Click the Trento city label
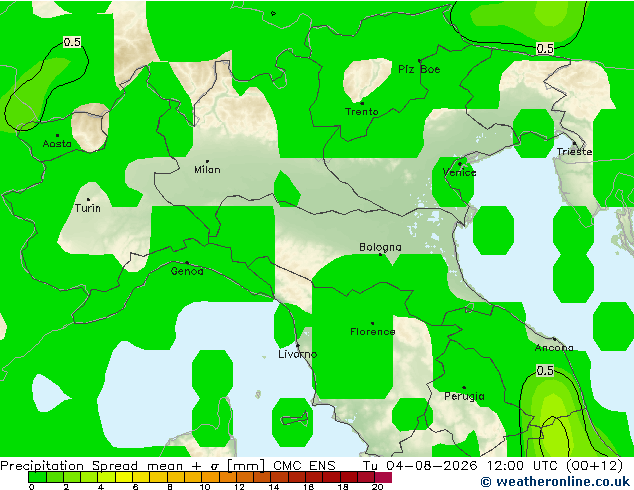The height and width of the screenshot is (490, 634). pyautogui.click(x=361, y=112)
